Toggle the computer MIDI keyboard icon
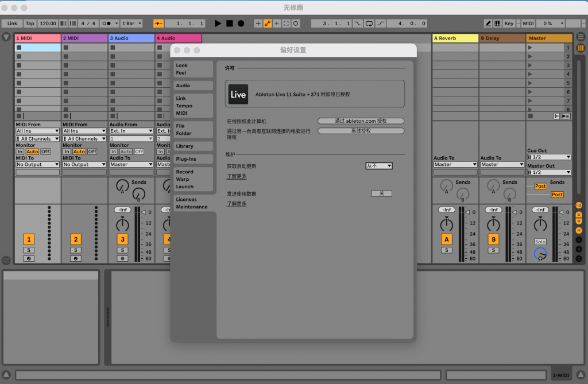This screenshot has width=588, height=384. pyautogui.click(x=497, y=24)
